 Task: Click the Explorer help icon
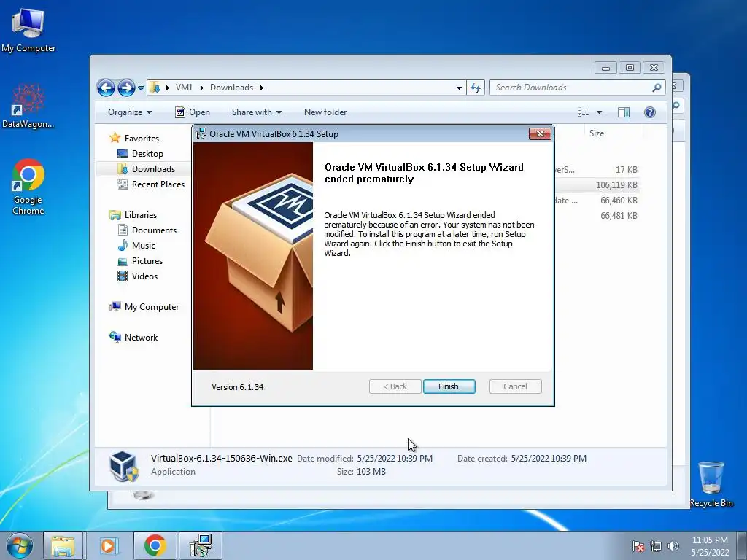click(650, 112)
